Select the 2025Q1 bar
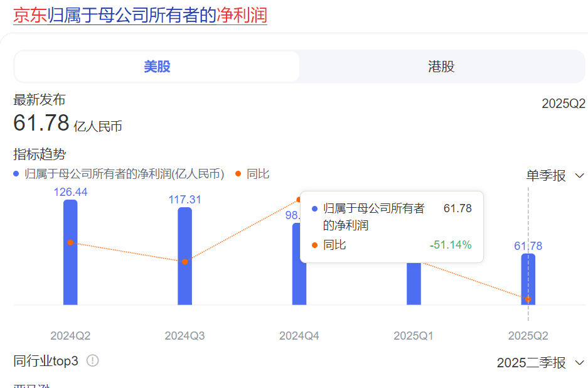The height and width of the screenshot is (388, 588). pyautogui.click(x=414, y=284)
